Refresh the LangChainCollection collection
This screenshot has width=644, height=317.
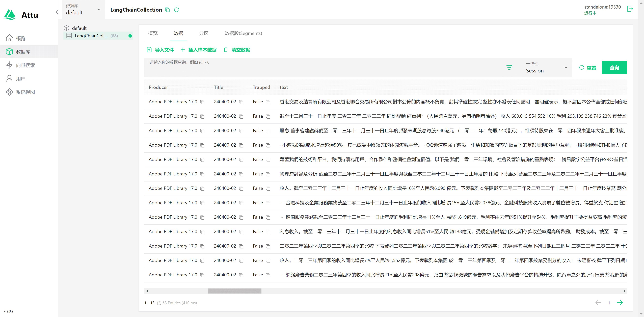(x=176, y=10)
